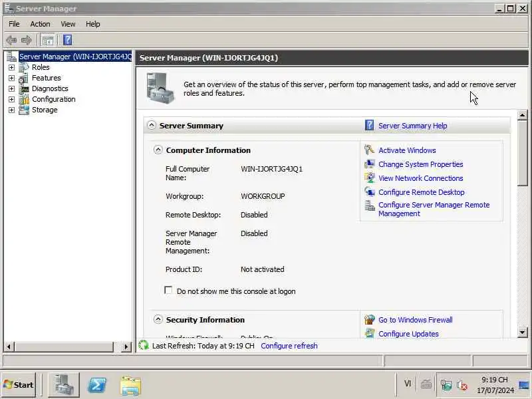This screenshot has height=399, width=532.
Task: Click the VI language indicator
Action: coord(408,384)
